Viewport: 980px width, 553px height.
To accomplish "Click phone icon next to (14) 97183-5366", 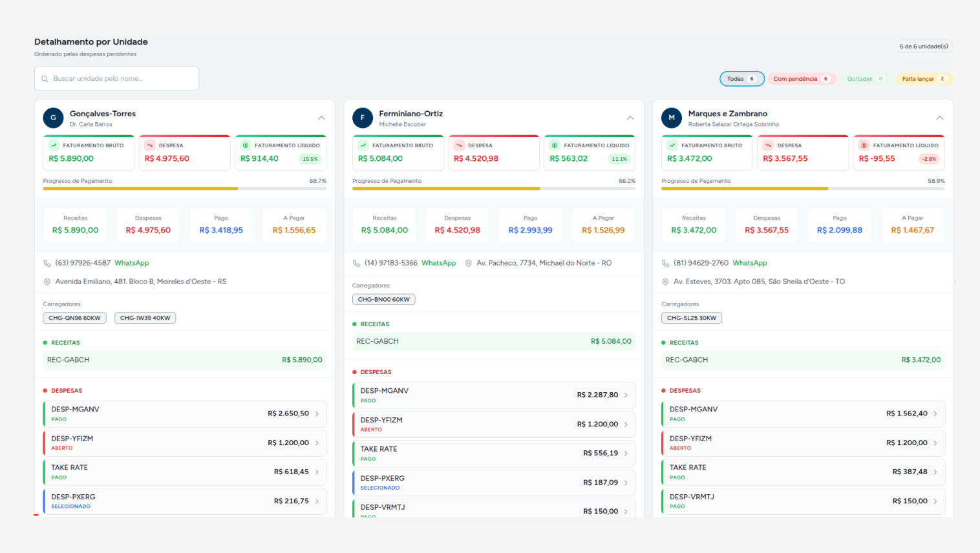I will [x=356, y=263].
